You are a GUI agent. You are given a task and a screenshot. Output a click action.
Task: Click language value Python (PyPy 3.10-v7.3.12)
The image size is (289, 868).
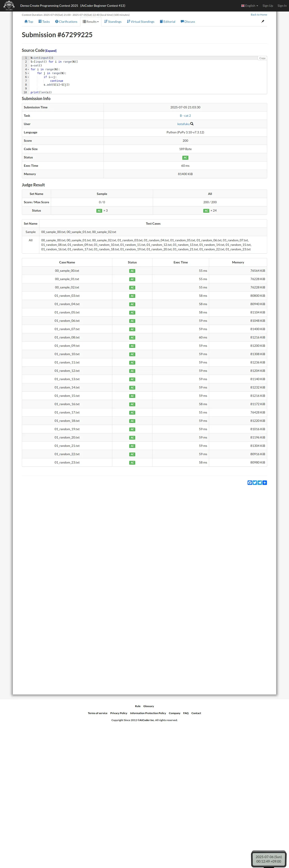point(185,132)
